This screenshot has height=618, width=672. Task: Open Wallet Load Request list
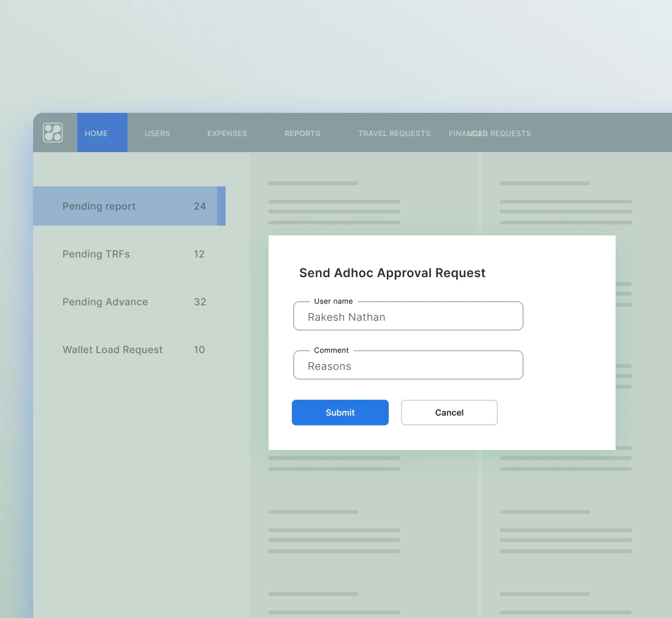113,349
